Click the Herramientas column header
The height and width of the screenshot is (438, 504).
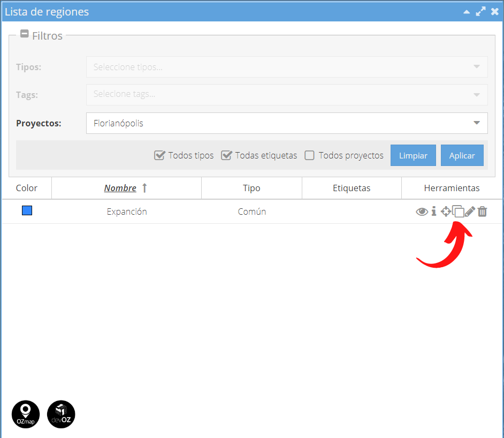pyautogui.click(x=452, y=188)
